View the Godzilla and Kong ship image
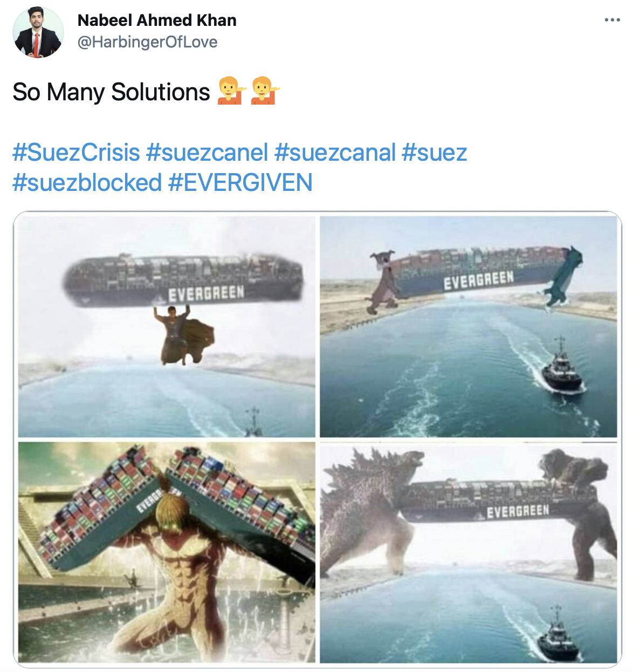This screenshot has height=672, width=632. (469, 552)
